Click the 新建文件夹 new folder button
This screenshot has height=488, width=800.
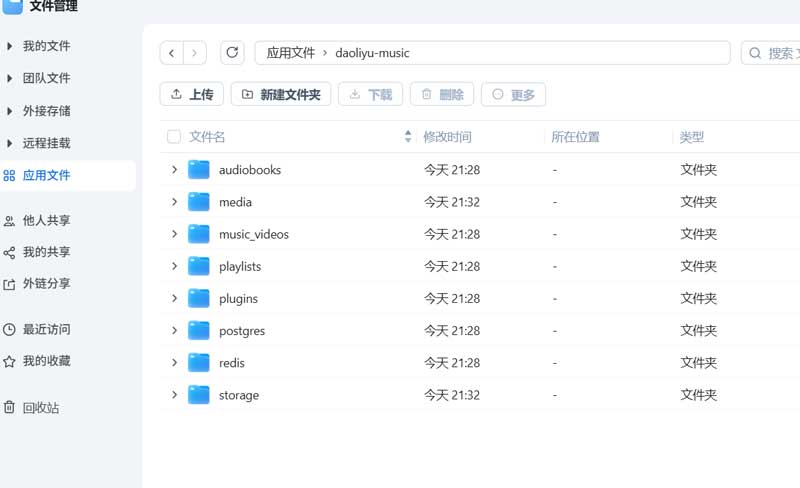[x=280, y=94]
